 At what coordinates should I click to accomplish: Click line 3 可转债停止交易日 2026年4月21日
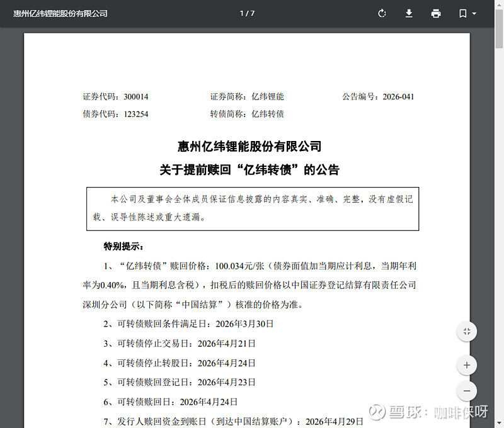(180, 344)
